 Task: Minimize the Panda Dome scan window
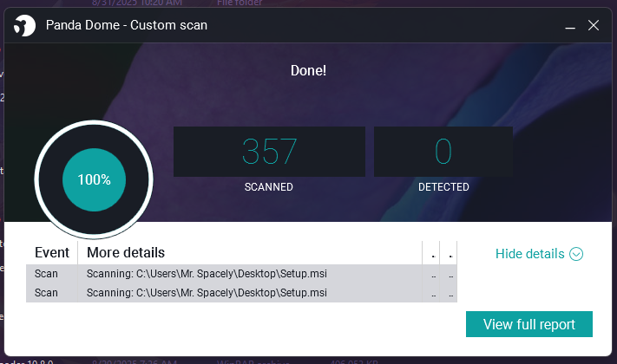(570, 26)
